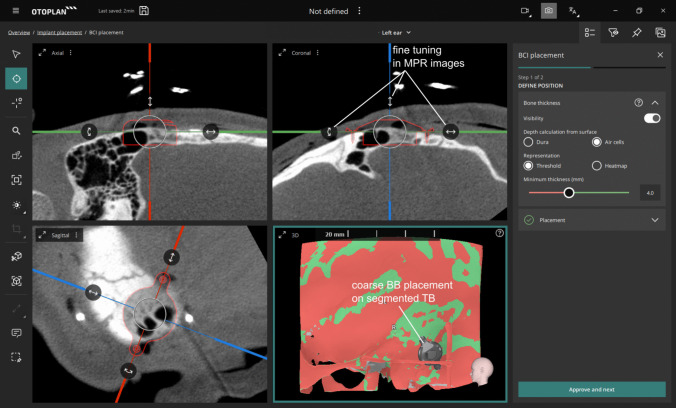
Task: Click the pin icon in top right
Action: 636,32
